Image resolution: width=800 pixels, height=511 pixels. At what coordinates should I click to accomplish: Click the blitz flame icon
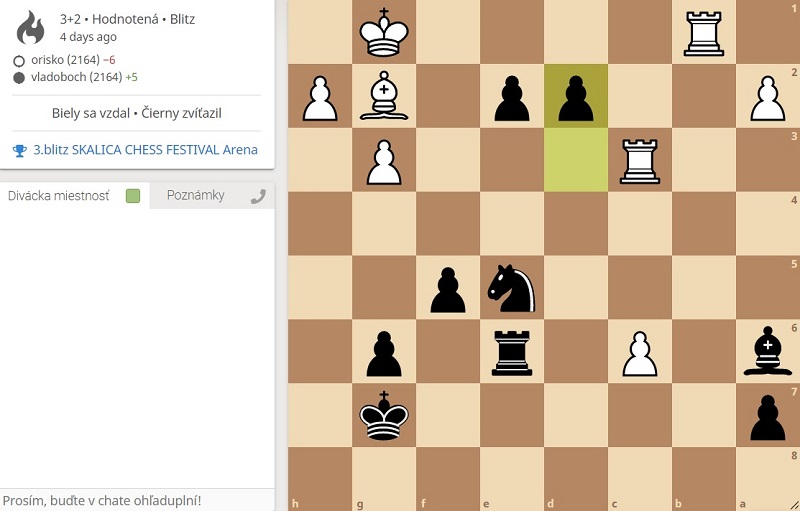coord(32,27)
